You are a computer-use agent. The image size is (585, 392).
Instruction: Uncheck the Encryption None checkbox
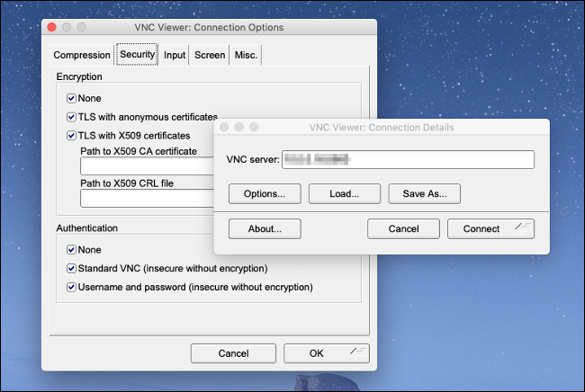(71, 98)
